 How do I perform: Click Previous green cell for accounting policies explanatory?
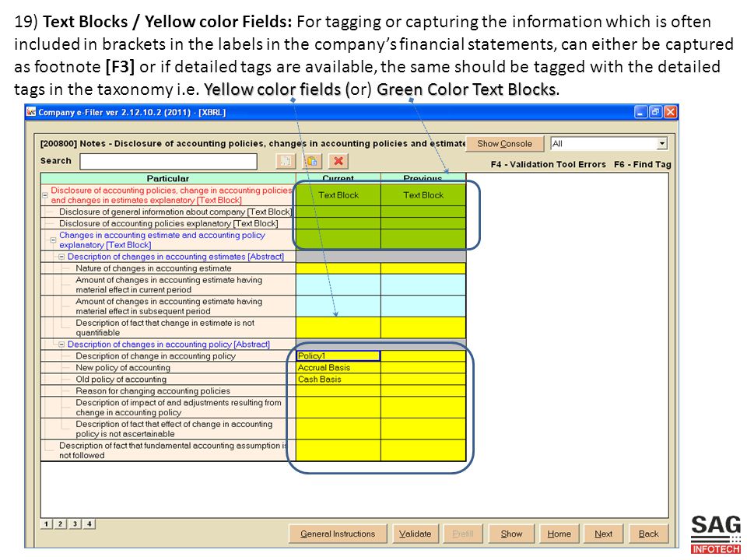(x=423, y=223)
